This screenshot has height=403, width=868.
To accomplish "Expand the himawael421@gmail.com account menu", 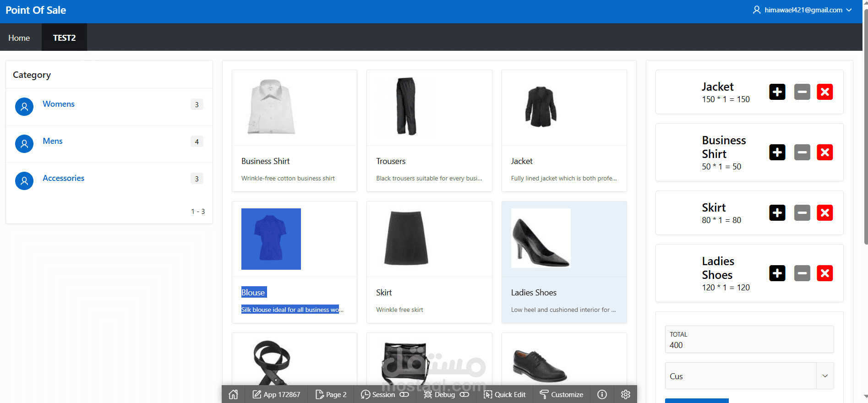I will click(x=802, y=10).
